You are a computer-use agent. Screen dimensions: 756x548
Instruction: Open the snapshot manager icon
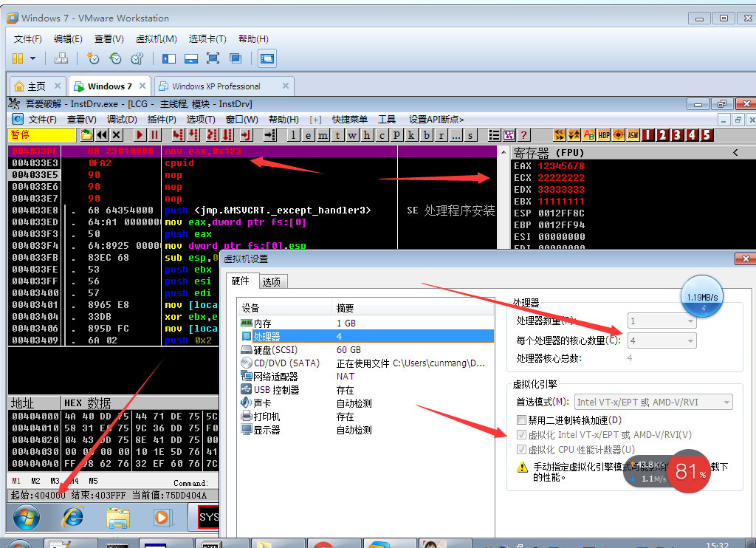(x=137, y=58)
